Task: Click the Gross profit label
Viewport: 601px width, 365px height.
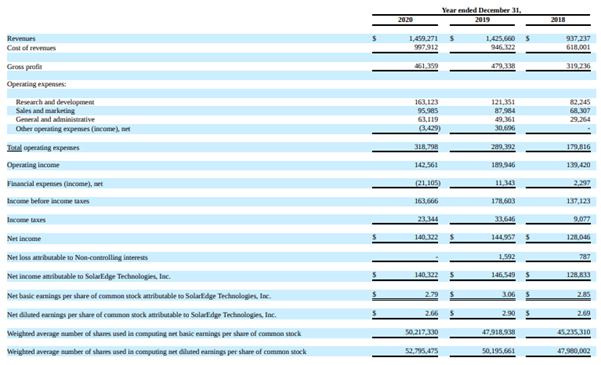Action: [25, 67]
